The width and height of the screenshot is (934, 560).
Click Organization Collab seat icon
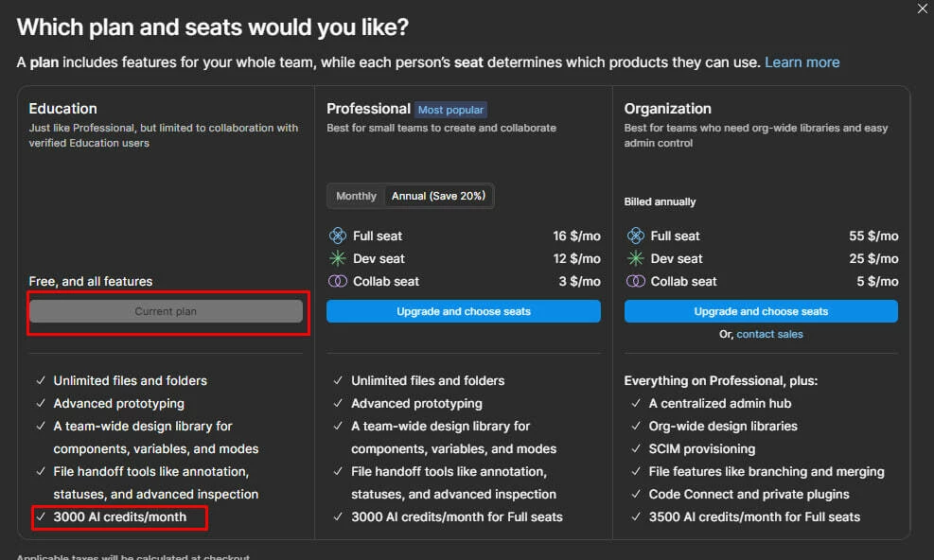click(635, 281)
